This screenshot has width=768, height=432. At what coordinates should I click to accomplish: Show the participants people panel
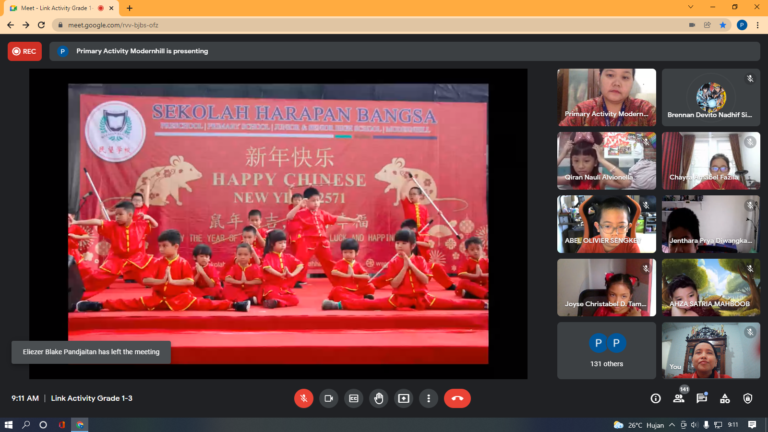[679, 398]
